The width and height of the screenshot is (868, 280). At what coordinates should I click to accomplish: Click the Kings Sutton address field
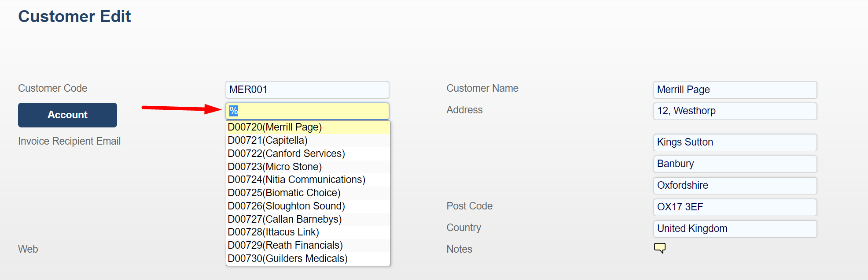pyautogui.click(x=735, y=142)
